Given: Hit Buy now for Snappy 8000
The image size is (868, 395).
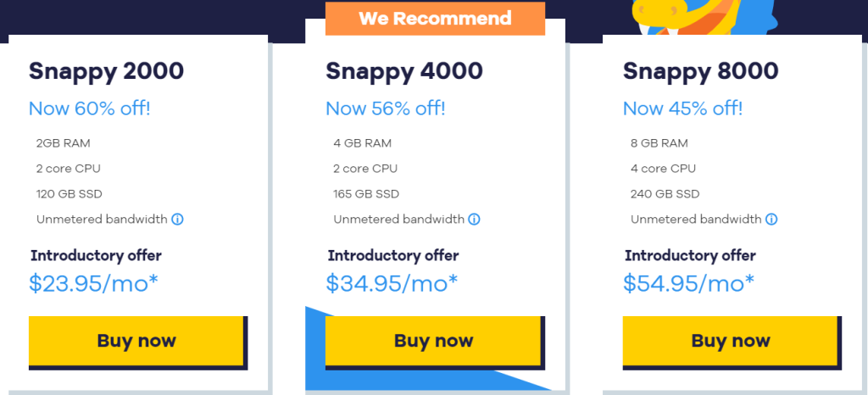Looking at the screenshot, I should [x=731, y=341].
